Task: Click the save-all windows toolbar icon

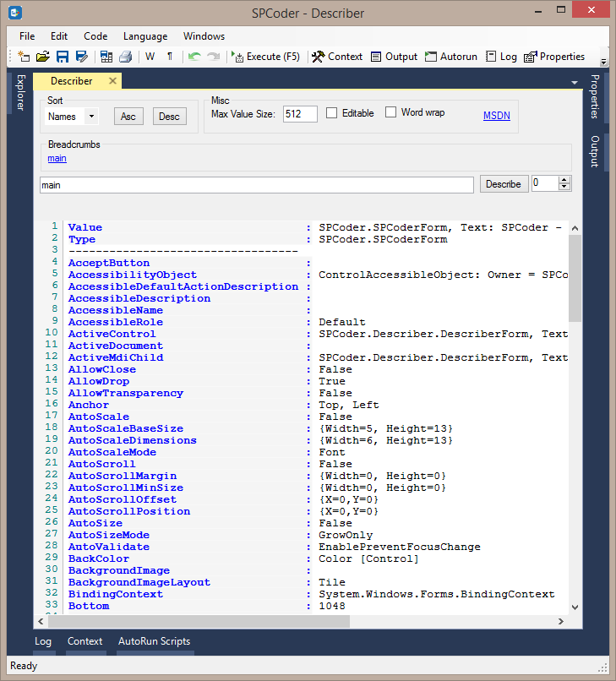Action: (106, 57)
